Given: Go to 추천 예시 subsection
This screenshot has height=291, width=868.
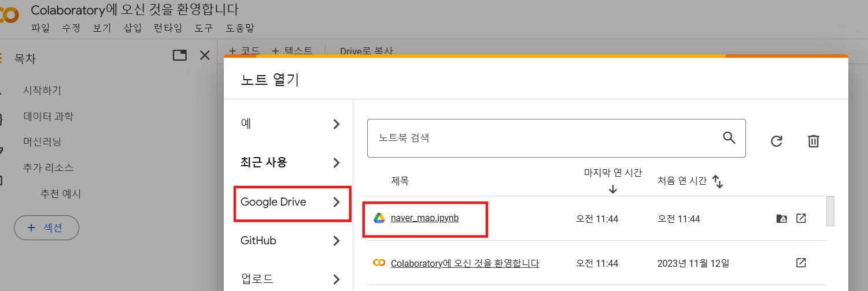Looking at the screenshot, I should pyautogui.click(x=61, y=194).
